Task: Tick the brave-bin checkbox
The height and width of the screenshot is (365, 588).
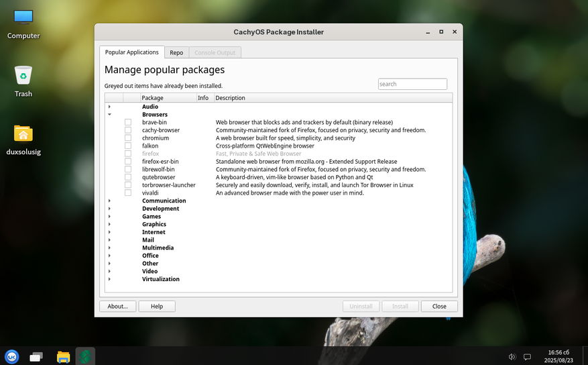Action: [x=128, y=122]
